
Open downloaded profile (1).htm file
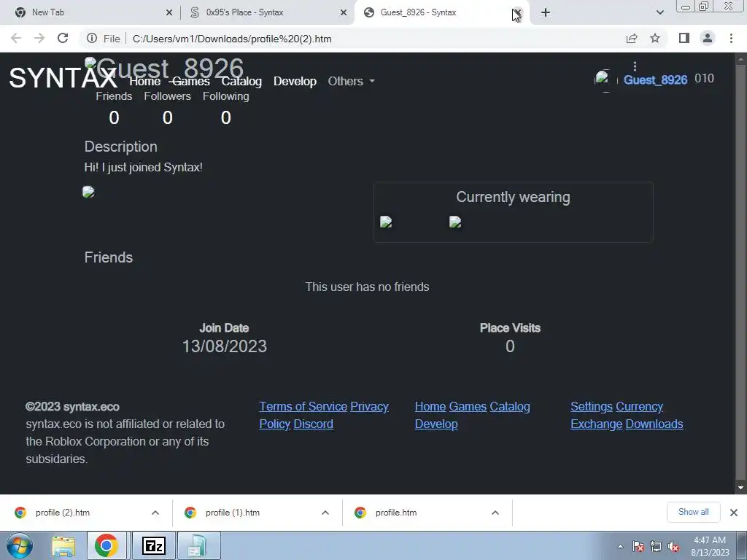pyautogui.click(x=233, y=513)
